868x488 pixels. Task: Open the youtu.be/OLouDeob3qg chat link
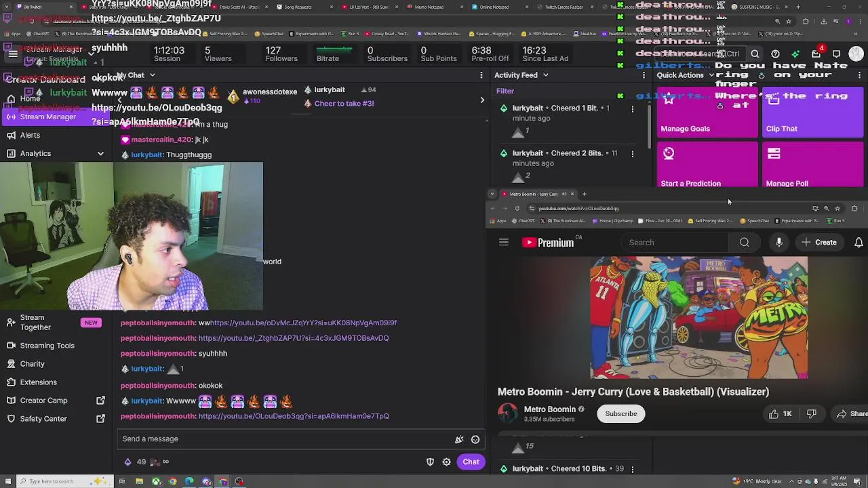coord(294,416)
